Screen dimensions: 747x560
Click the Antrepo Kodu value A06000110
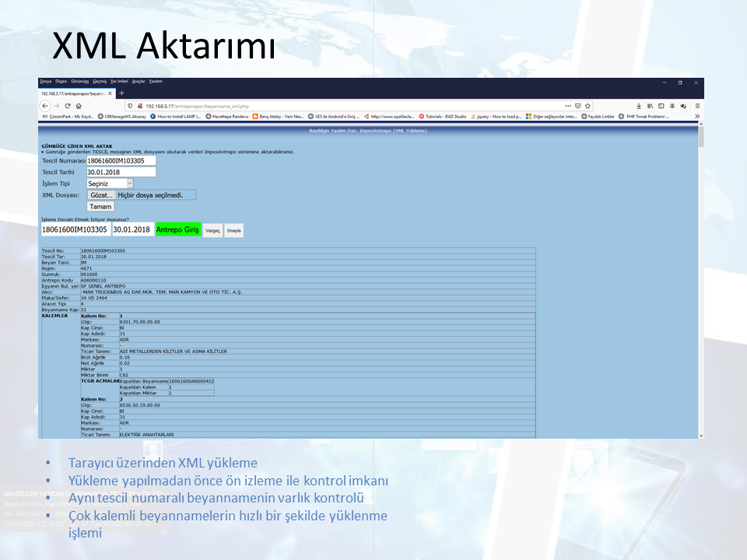93,281
